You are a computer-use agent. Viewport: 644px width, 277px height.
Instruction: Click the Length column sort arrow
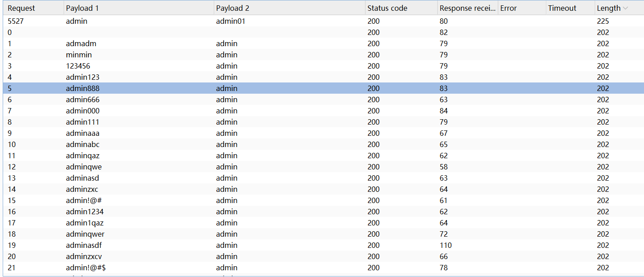coord(625,8)
